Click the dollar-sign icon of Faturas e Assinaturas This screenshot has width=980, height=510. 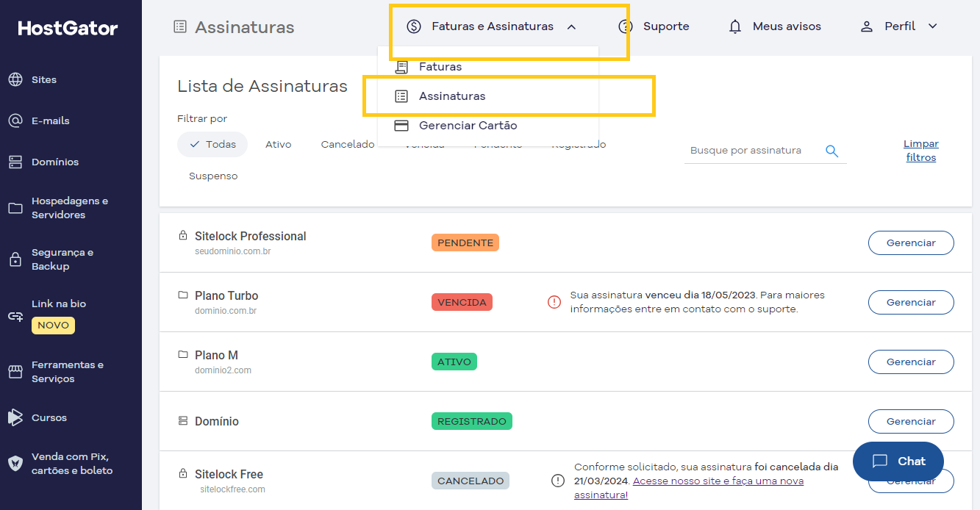(414, 26)
